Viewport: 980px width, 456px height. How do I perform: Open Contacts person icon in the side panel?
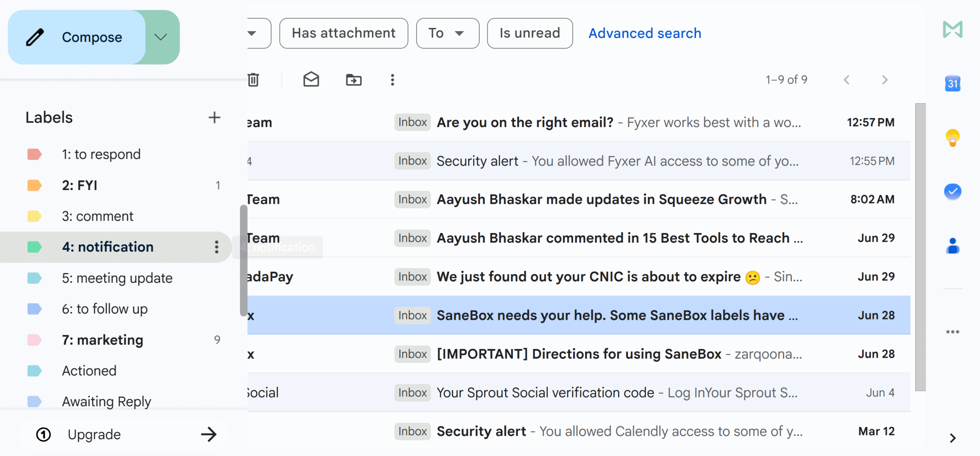(x=953, y=246)
